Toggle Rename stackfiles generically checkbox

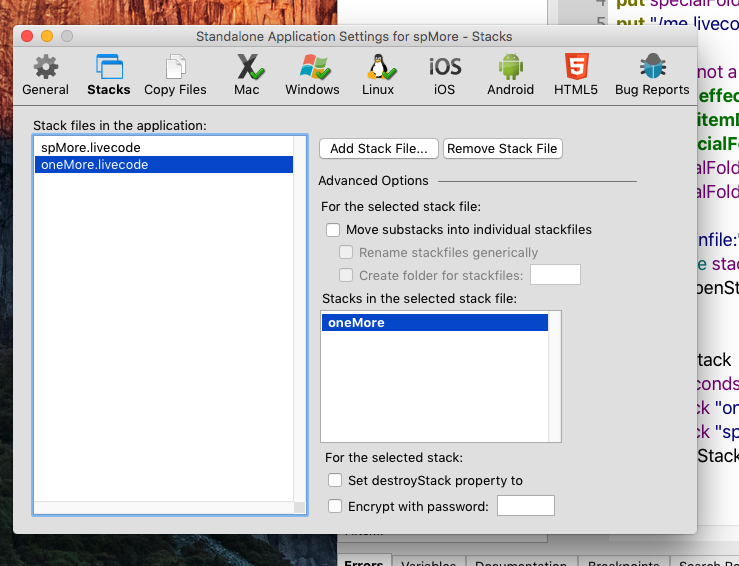pos(346,253)
